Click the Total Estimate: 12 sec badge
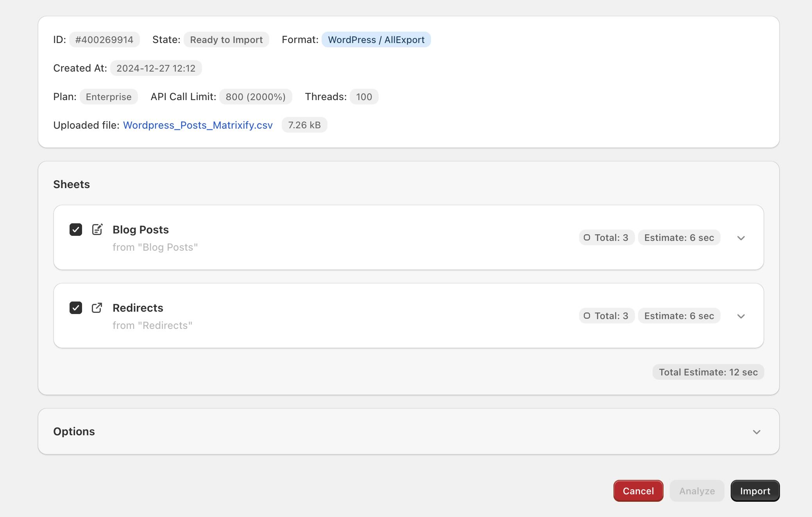 708,372
